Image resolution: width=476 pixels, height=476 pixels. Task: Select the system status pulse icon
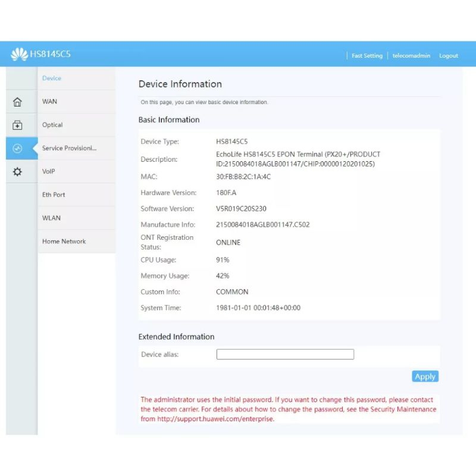coord(17,148)
